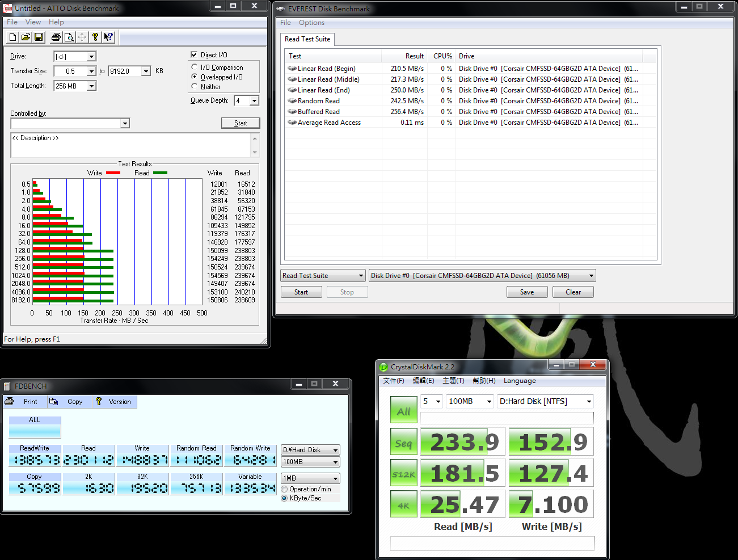Click CrystalDiskMark title bar app icon

(x=383, y=367)
